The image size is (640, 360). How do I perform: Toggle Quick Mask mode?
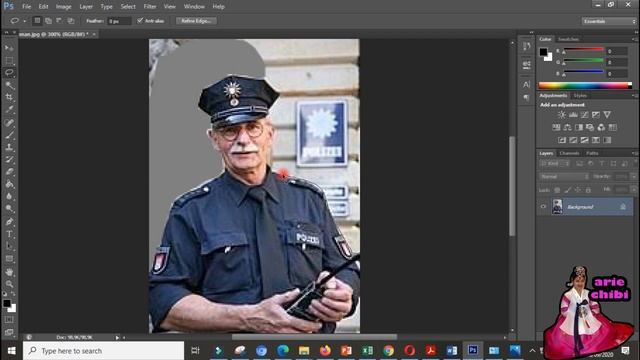point(9,320)
